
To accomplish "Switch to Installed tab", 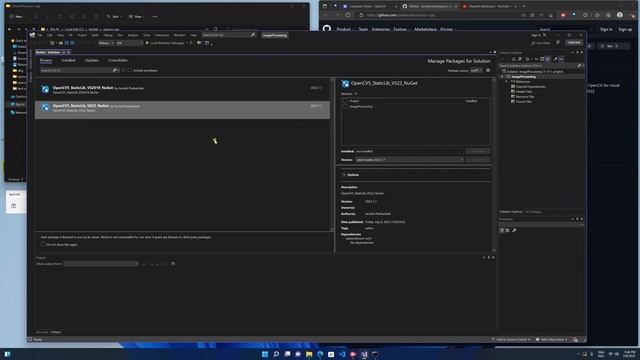I will pyautogui.click(x=68, y=60).
